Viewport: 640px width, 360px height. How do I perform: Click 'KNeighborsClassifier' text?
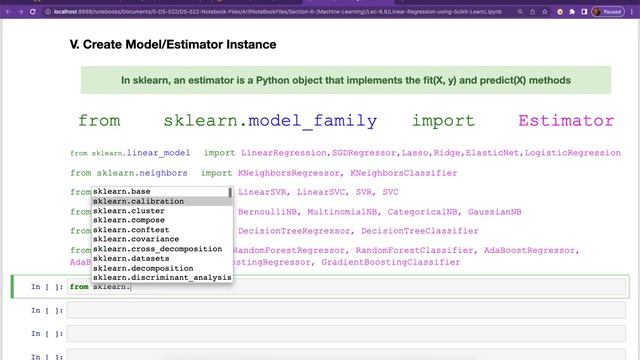click(404, 173)
